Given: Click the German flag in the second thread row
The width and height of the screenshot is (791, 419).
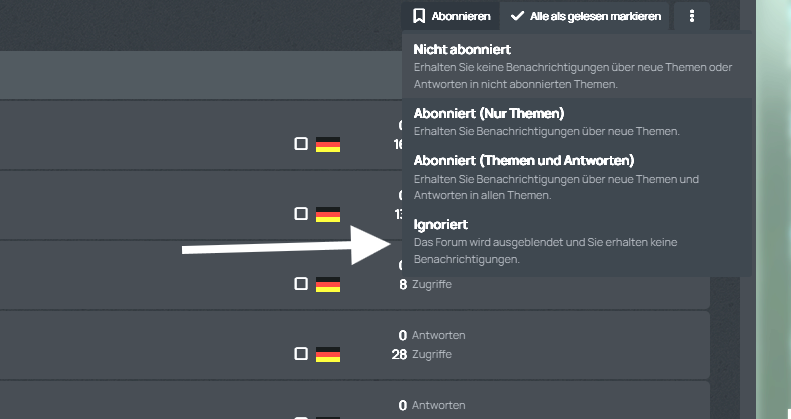Looking at the screenshot, I should pos(328,214).
